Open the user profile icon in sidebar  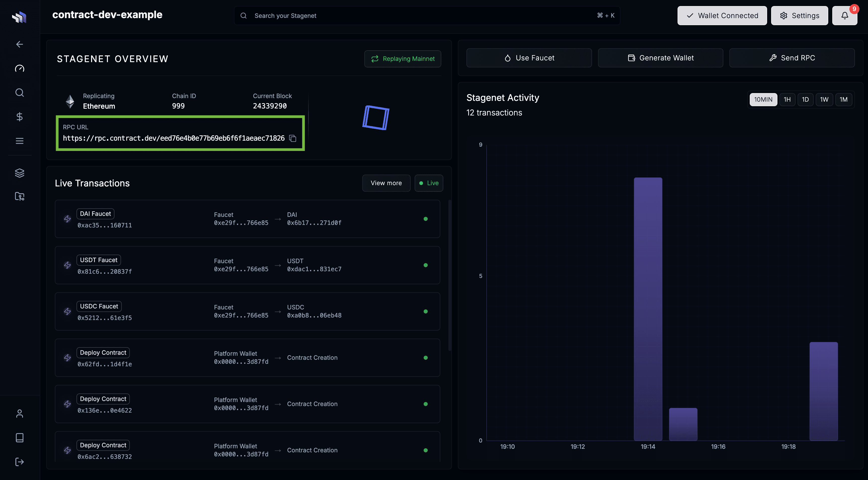tap(20, 413)
